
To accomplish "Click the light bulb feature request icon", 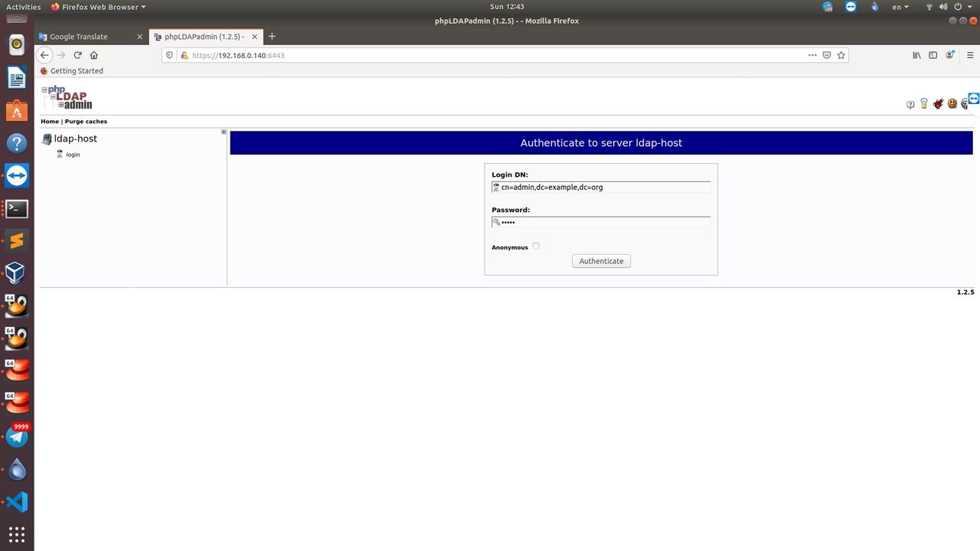I will (x=924, y=103).
